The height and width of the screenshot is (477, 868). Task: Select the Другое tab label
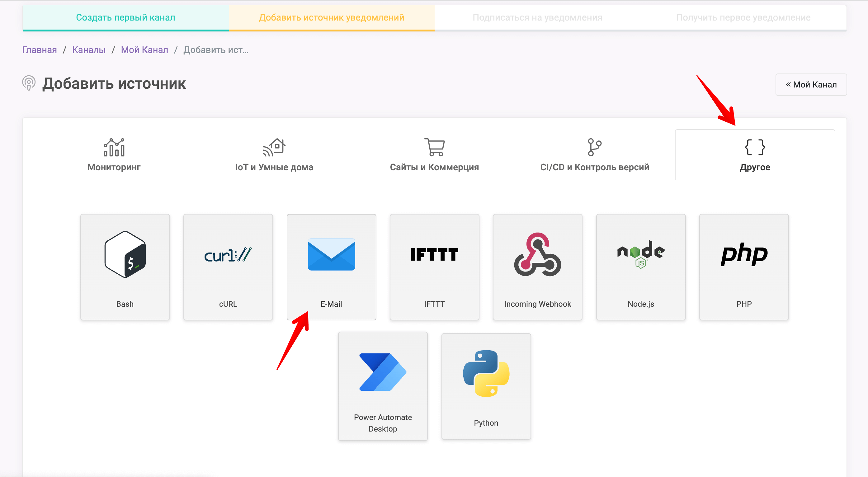pyautogui.click(x=755, y=167)
